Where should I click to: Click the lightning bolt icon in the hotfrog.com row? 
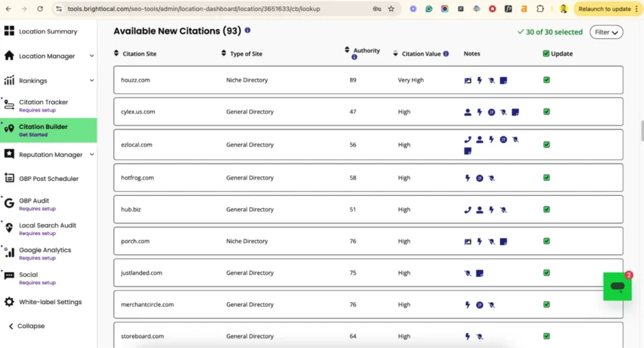[467, 178]
